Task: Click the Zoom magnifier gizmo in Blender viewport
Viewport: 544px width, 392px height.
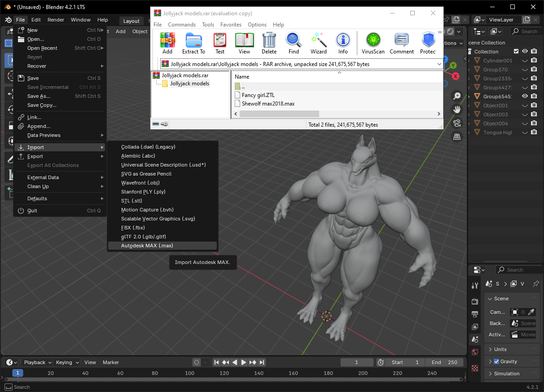Action: 457,96
